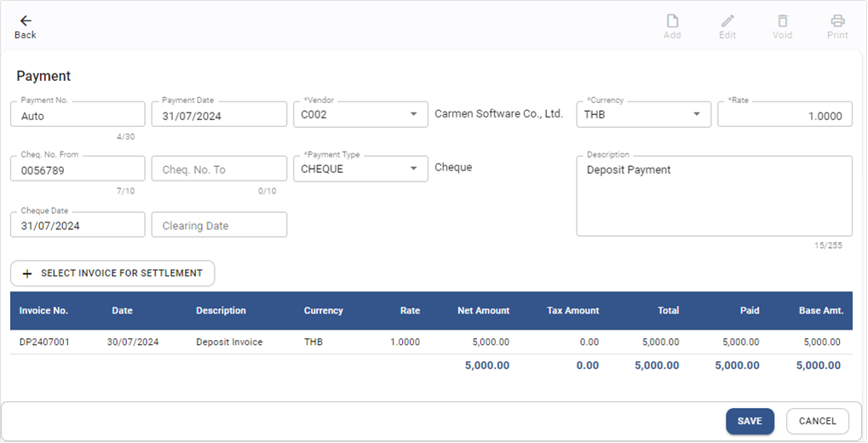Click the Payment Date field
868x443 pixels.
pyautogui.click(x=219, y=116)
